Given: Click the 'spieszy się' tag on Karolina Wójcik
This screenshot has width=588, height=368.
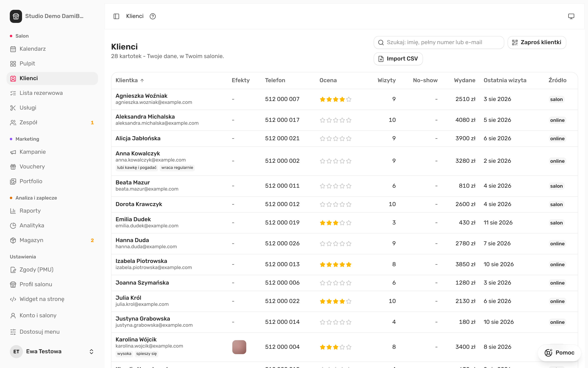Looking at the screenshot, I should (x=146, y=353).
